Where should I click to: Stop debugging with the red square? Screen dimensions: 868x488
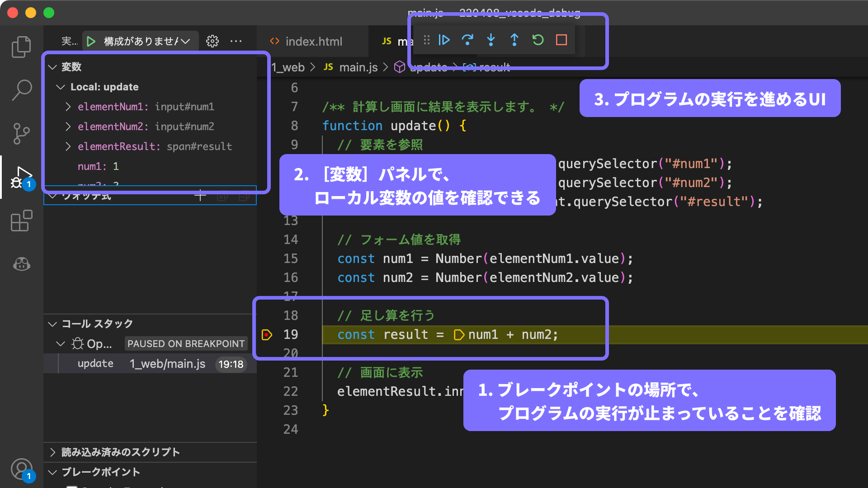click(561, 40)
